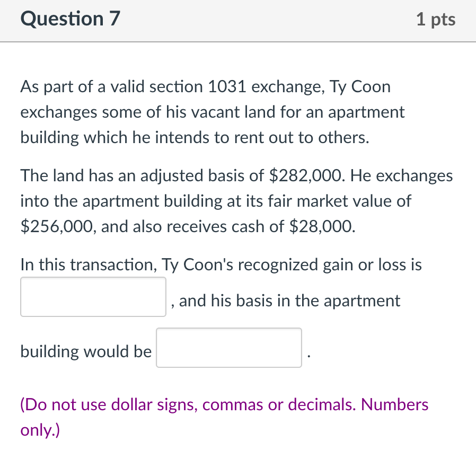The height and width of the screenshot is (459, 476).
Task: Click the horizontal divider below Question 7
Action: point(238,41)
